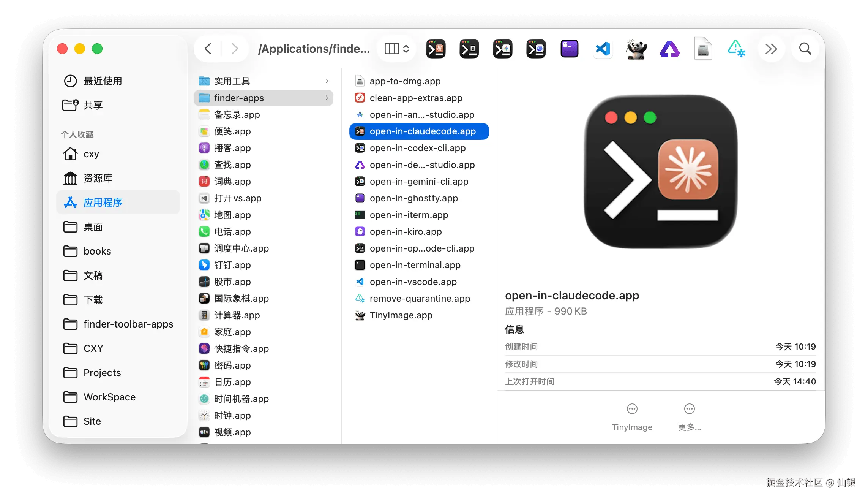Select 备忘录.app in the Applications column
The height and width of the screenshot is (500, 868).
point(264,114)
